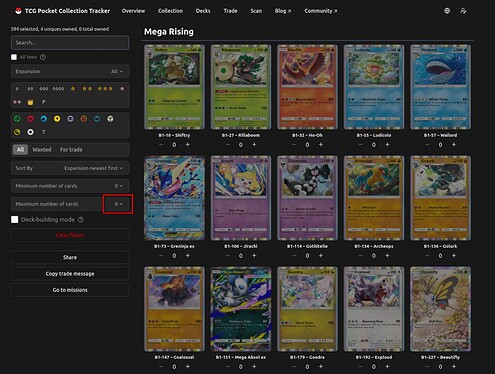Filter by promo P rarity
The image size is (495, 374).
[44, 102]
